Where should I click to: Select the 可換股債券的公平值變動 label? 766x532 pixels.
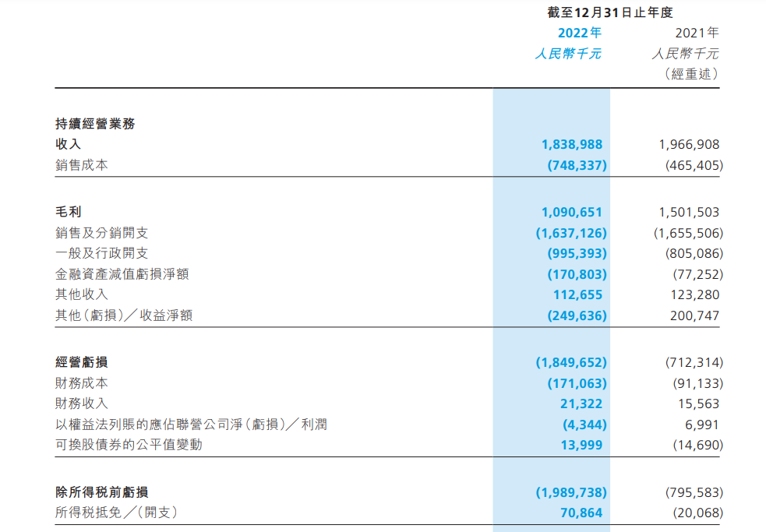pyautogui.click(x=129, y=445)
